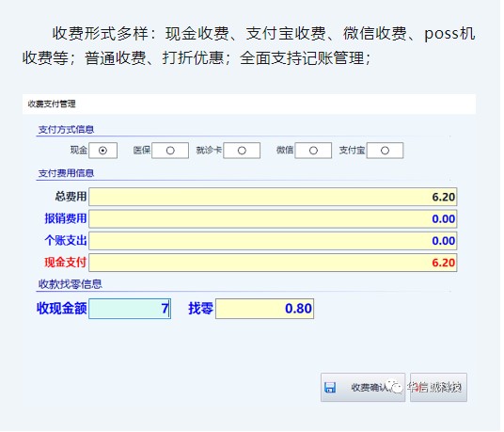Pick the 支付宝 Alipay payment radio option
Screen dimensions: 504x432
tap(385, 151)
